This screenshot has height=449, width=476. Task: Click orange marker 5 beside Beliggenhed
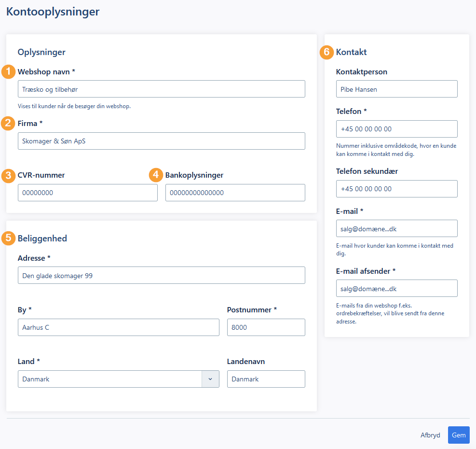coord(8,238)
